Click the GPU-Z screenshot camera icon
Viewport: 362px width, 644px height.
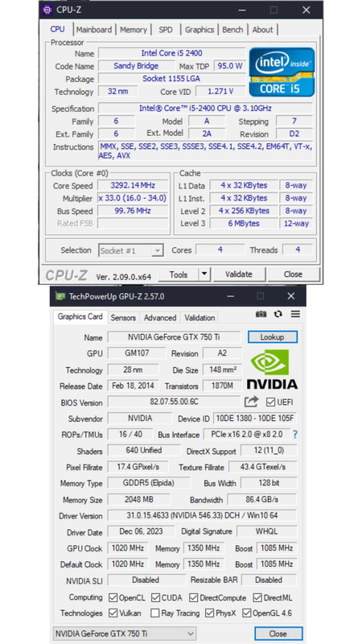tap(261, 314)
